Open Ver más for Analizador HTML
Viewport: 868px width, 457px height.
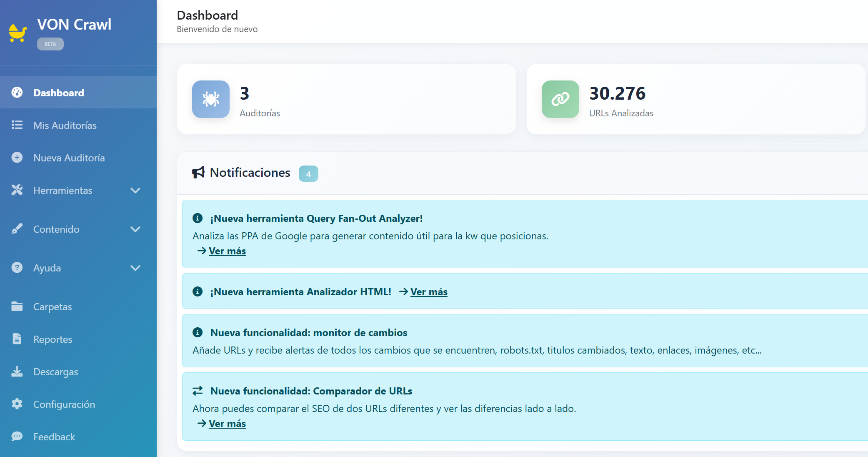click(x=429, y=292)
